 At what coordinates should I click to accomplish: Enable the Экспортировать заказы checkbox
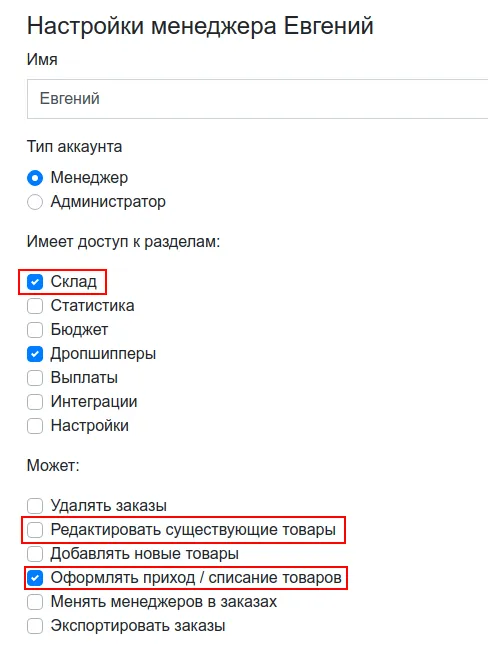tap(35, 626)
